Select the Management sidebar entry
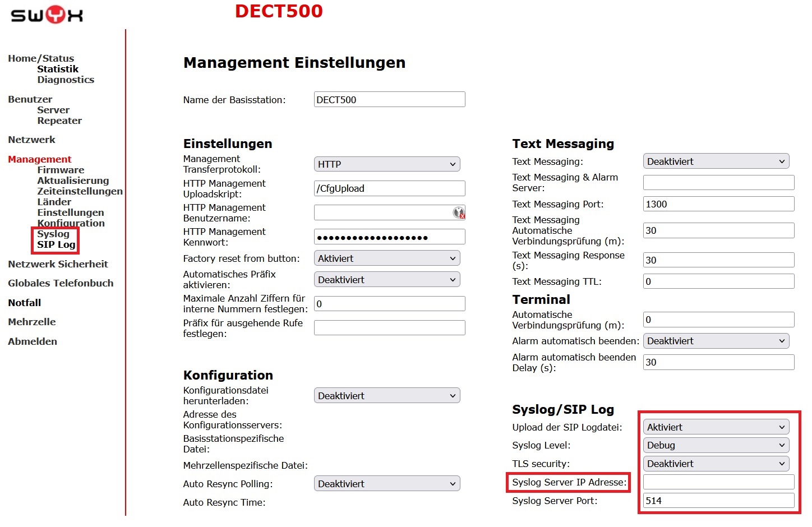This screenshot has height=527, width=812. 39,159
